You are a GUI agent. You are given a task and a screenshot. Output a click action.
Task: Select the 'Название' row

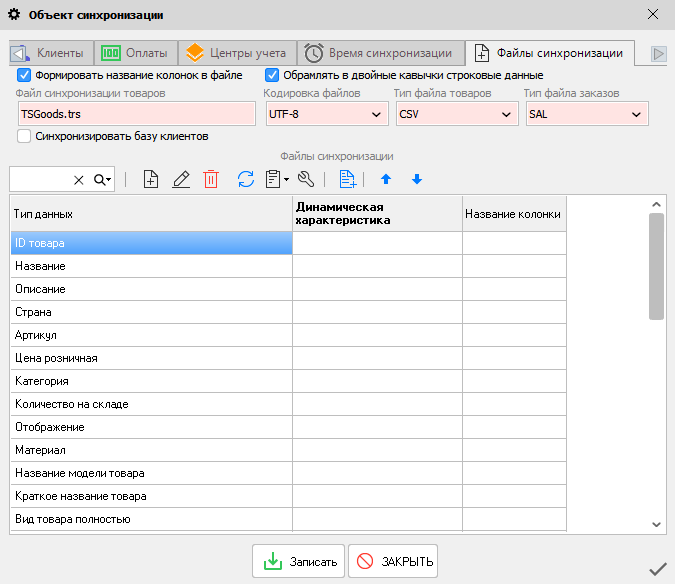click(288, 266)
